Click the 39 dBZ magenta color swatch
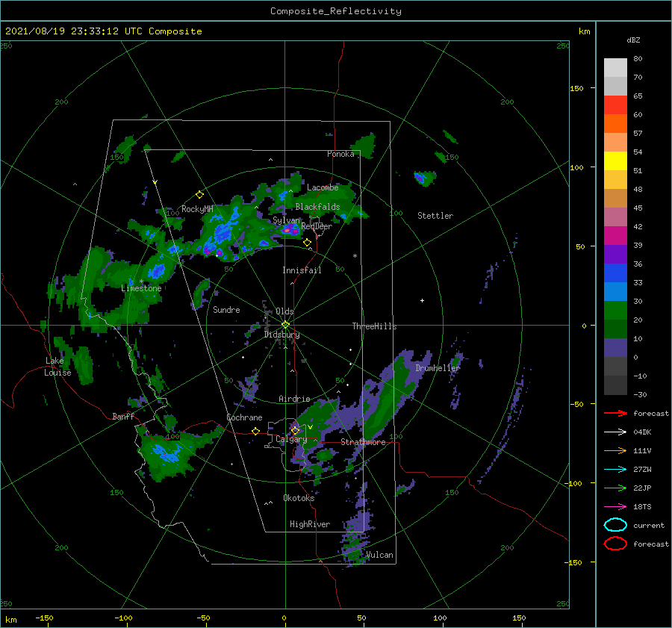The height and width of the screenshot is (628, 672). pyautogui.click(x=615, y=235)
